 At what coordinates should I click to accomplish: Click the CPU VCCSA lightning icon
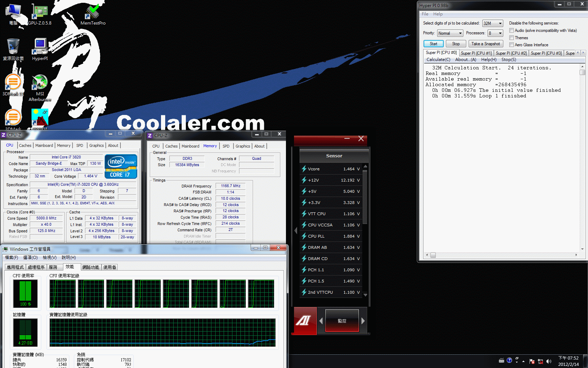(304, 225)
